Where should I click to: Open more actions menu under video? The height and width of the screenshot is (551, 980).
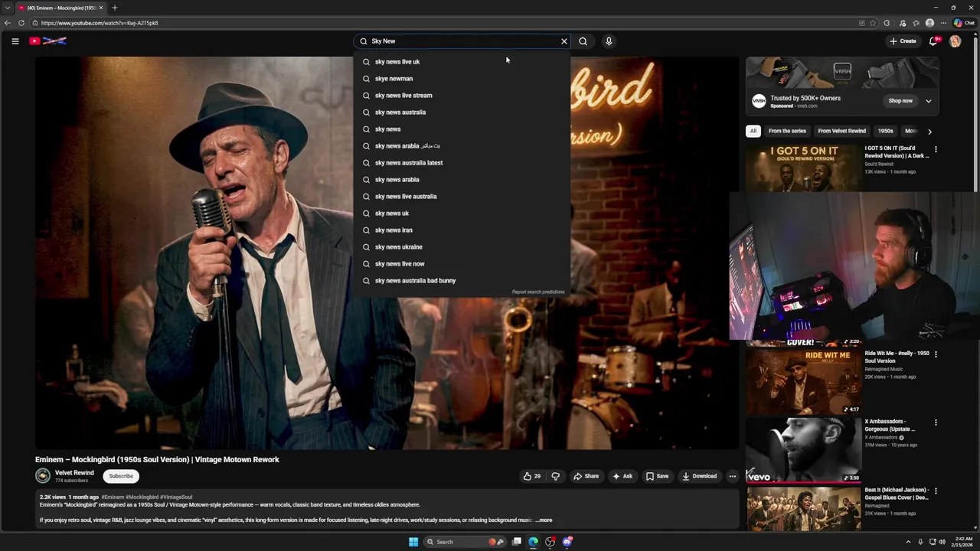[732, 476]
